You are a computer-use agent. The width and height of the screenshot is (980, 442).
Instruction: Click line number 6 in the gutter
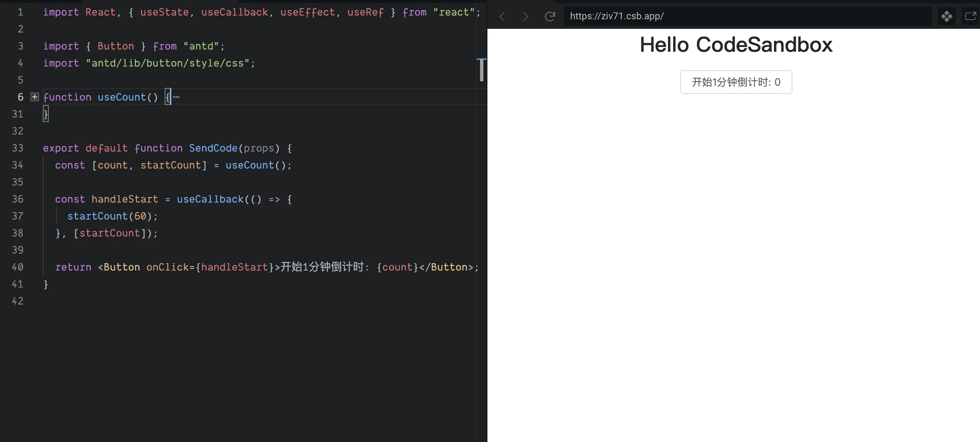coord(21,97)
